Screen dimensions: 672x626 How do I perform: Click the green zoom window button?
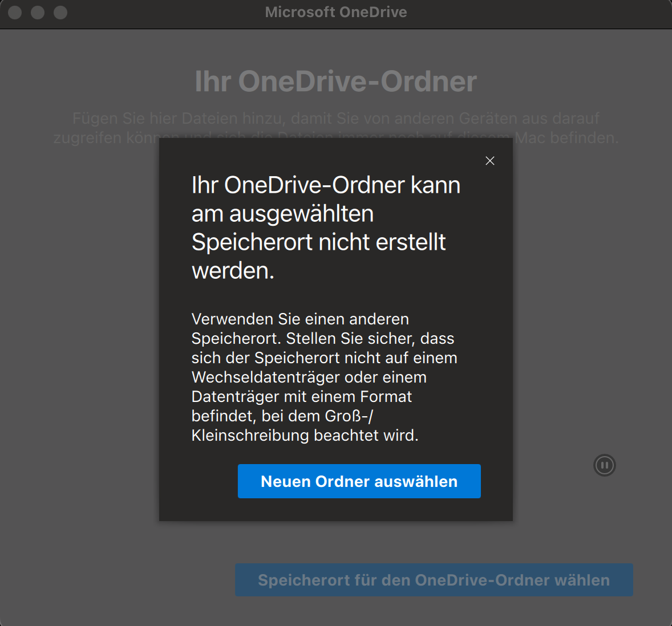click(60, 13)
